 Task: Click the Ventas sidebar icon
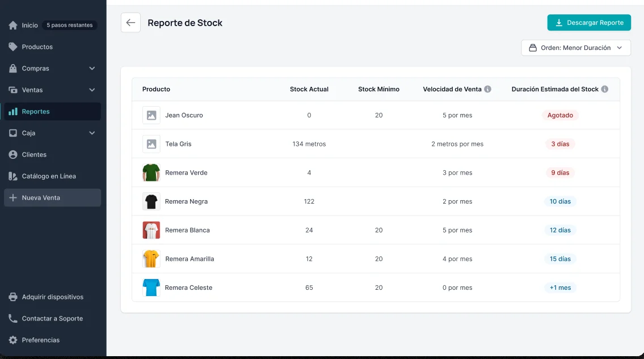pyautogui.click(x=13, y=90)
